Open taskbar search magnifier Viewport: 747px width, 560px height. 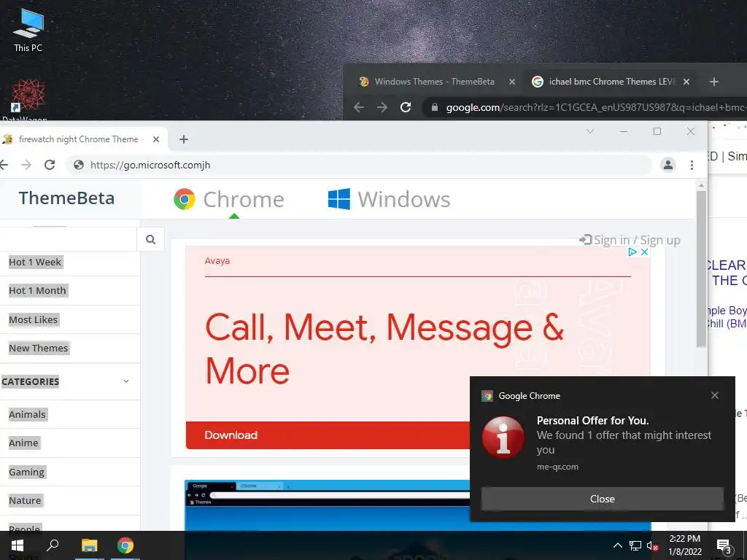click(x=53, y=545)
